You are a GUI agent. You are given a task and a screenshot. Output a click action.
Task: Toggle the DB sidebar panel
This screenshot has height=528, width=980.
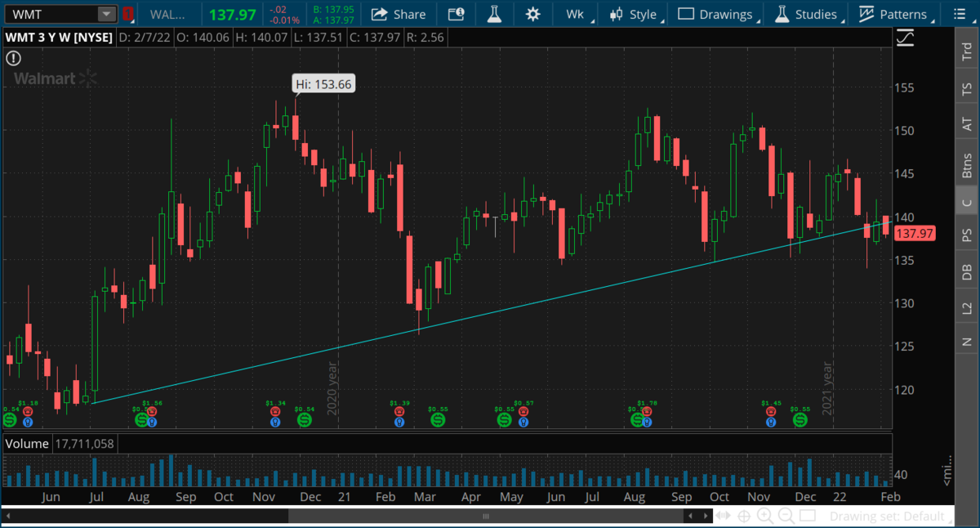point(967,272)
